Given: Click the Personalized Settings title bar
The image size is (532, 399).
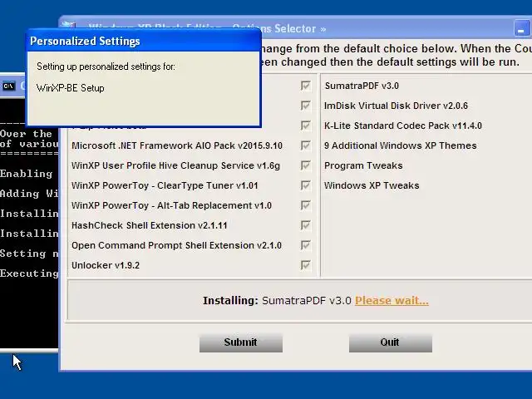Looking at the screenshot, I should pos(144,41).
